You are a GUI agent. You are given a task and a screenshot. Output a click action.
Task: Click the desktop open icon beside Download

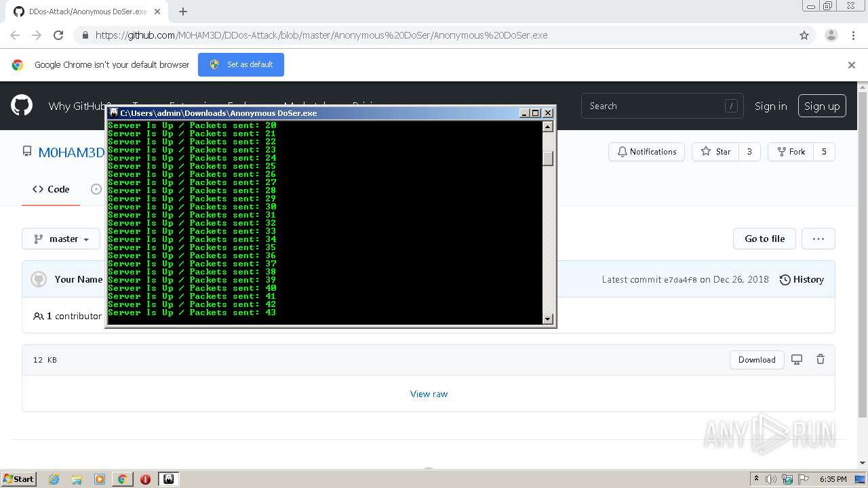click(x=797, y=360)
